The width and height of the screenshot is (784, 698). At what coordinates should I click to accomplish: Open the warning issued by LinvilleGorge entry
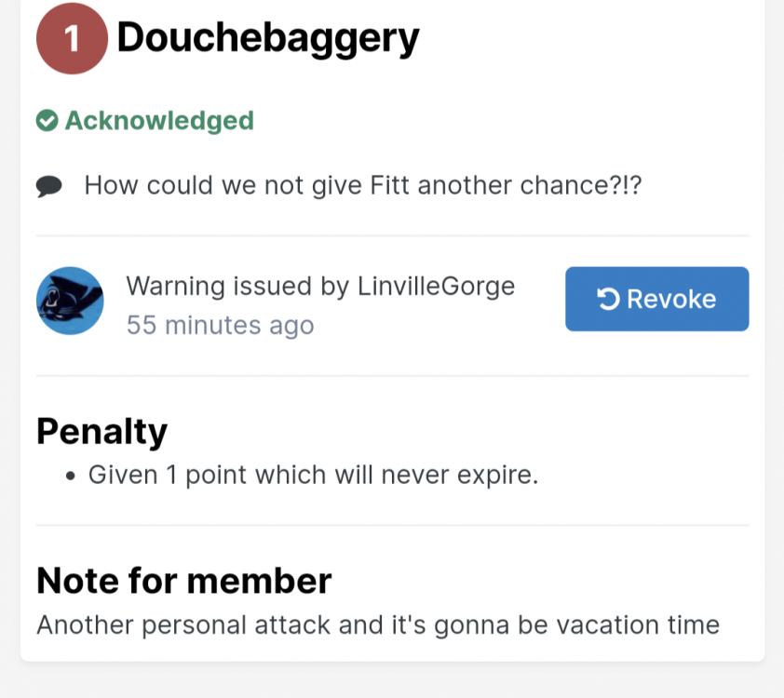pyautogui.click(x=321, y=286)
